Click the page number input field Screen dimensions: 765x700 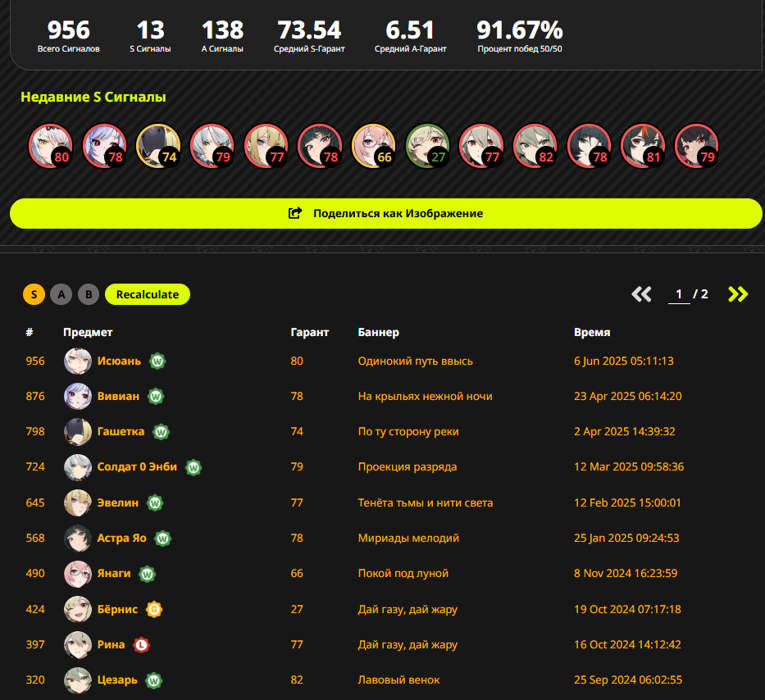(679, 294)
